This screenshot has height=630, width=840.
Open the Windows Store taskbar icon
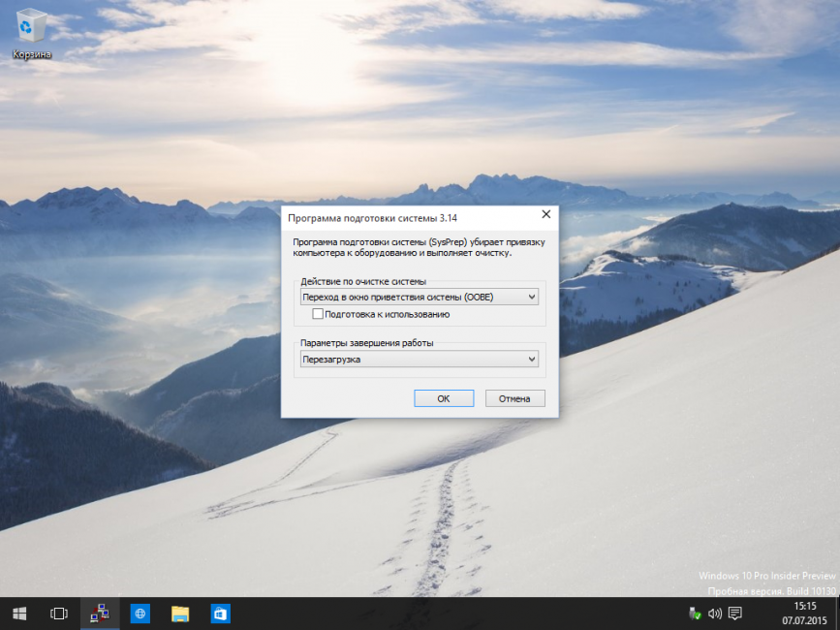(220, 614)
